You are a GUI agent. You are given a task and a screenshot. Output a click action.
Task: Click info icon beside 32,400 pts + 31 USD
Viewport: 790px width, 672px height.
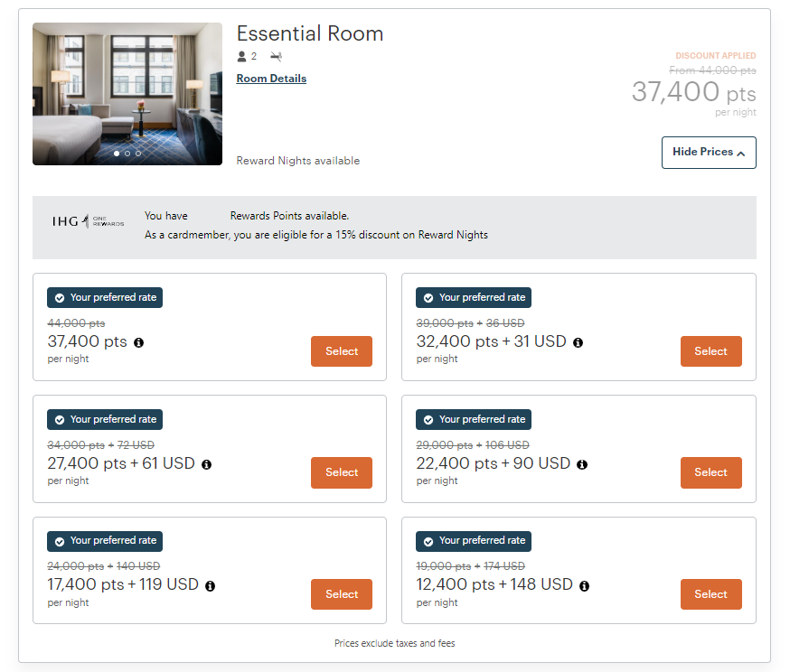pos(578,343)
